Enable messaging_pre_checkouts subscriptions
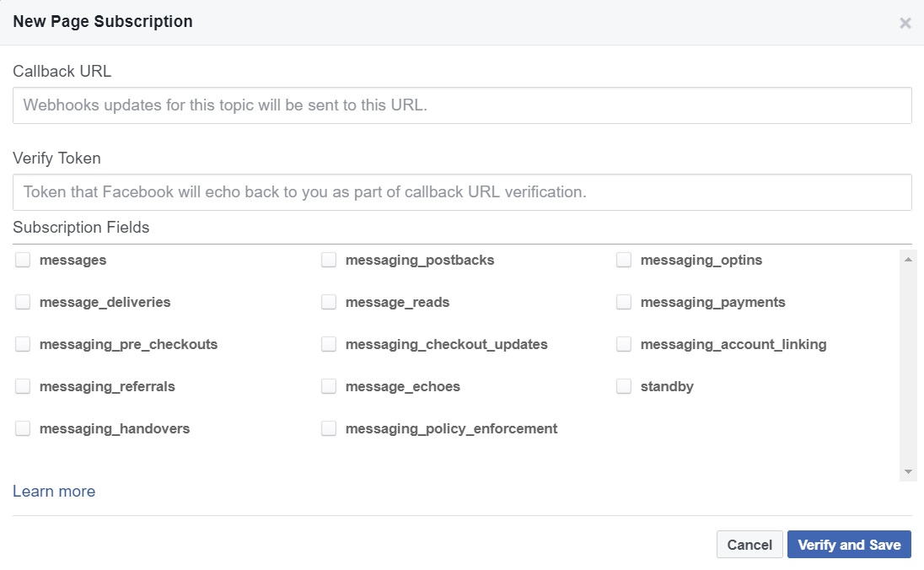Screen dimensions: 924x570 click(x=22, y=344)
